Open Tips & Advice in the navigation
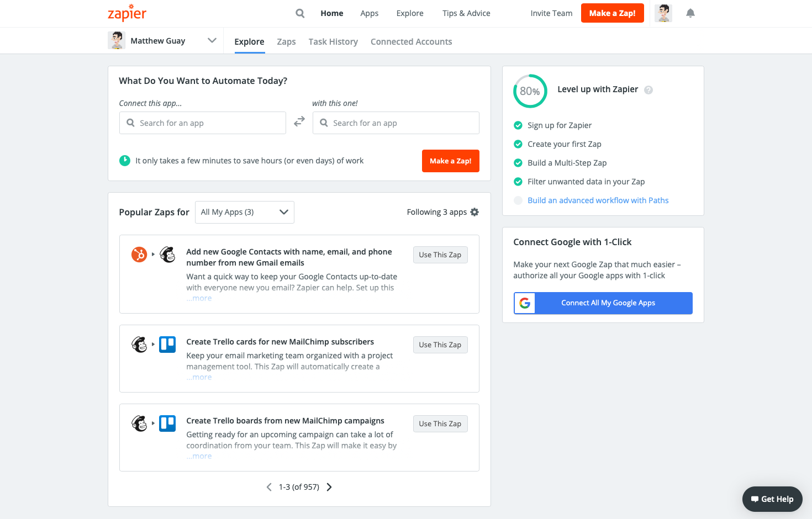 click(x=466, y=13)
